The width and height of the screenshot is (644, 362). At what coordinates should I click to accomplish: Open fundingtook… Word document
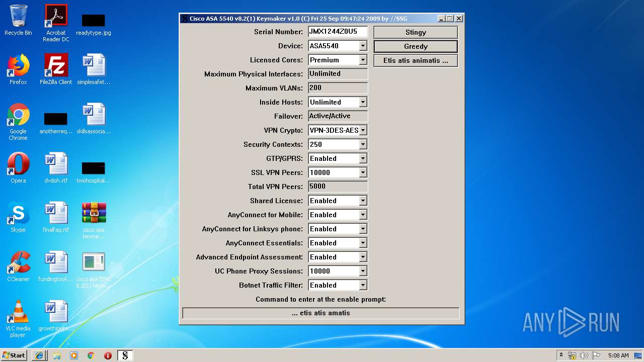(x=56, y=266)
